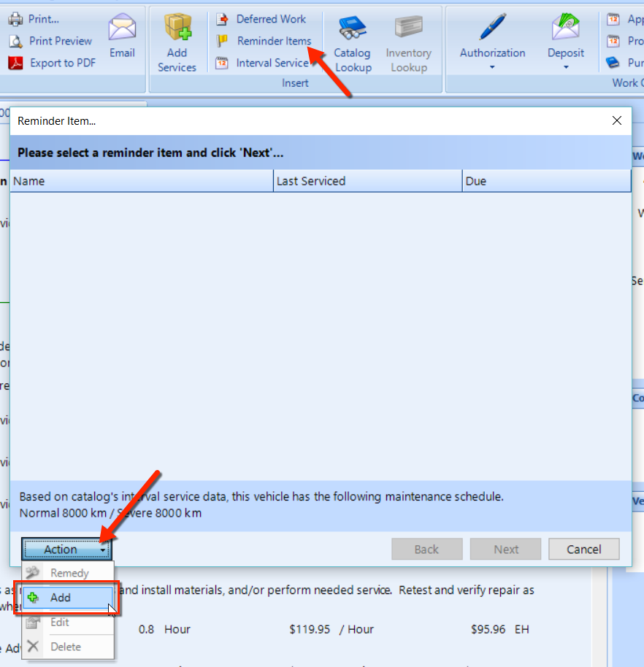Expand the Authorization dropdown
Viewport: 644px width, 667px height.
[x=492, y=66]
